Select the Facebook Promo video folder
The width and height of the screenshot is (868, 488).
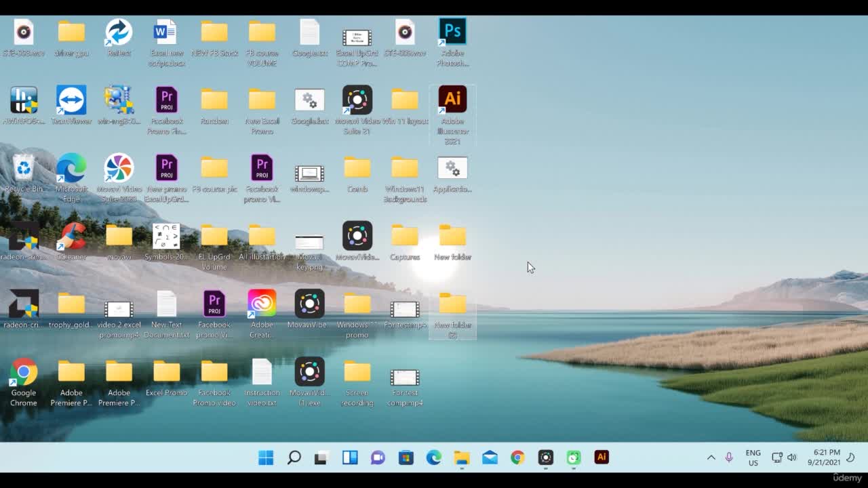pyautogui.click(x=214, y=382)
